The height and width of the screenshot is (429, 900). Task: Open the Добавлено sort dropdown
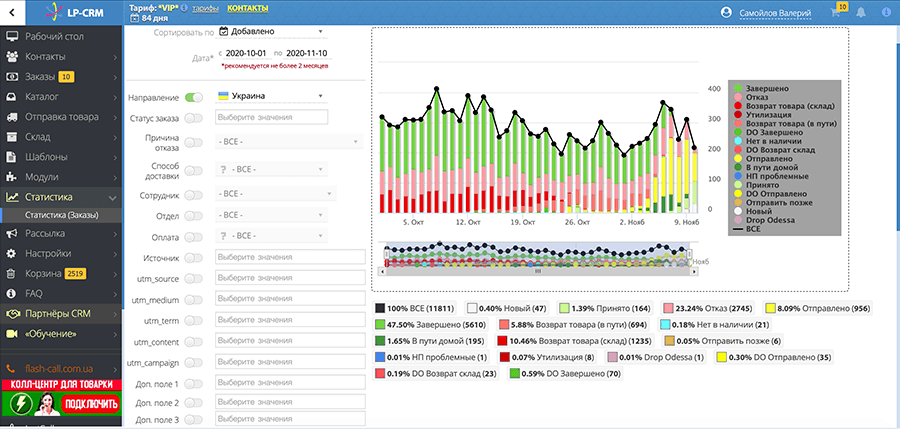271,32
